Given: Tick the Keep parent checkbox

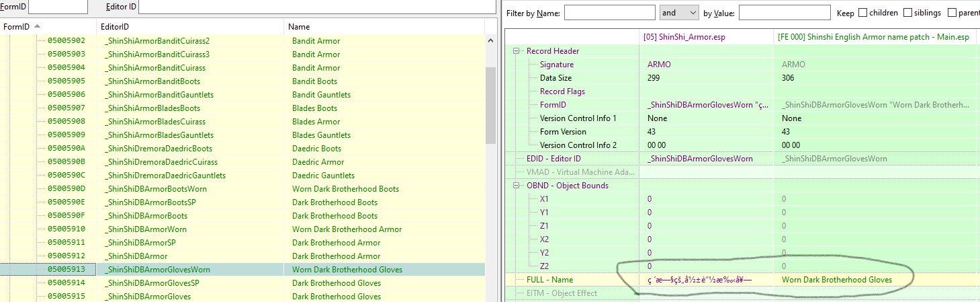Looking at the screenshot, I should (x=952, y=13).
